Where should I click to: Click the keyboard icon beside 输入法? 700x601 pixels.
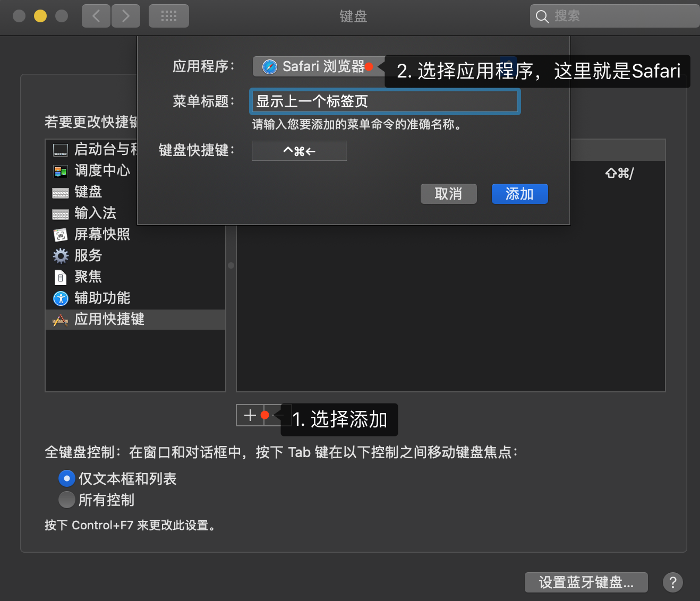pos(61,214)
